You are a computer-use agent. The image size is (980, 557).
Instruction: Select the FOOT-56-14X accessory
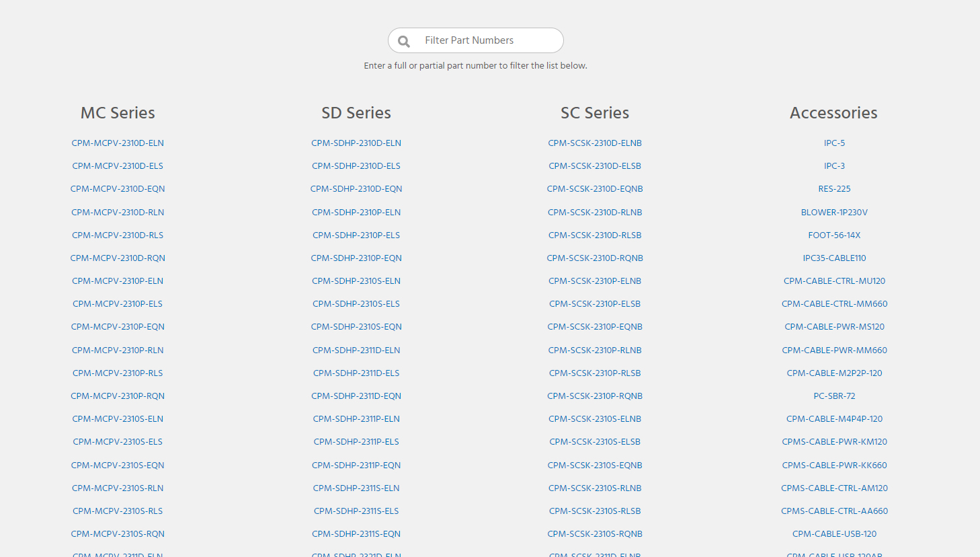point(834,235)
